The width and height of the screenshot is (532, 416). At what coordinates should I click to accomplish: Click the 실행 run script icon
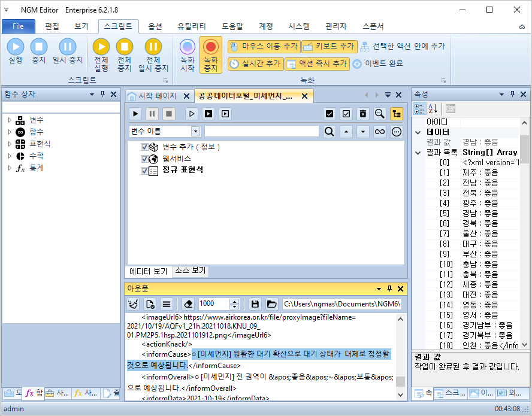coord(16,47)
